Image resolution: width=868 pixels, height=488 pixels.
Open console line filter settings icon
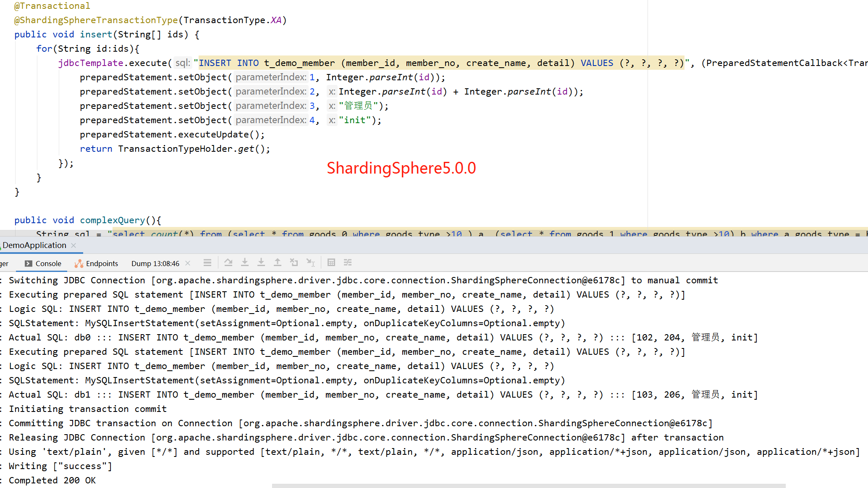[347, 262]
